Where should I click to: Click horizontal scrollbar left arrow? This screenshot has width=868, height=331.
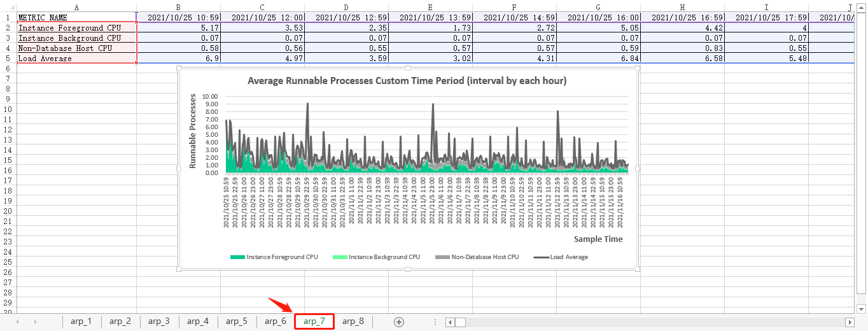point(451,322)
